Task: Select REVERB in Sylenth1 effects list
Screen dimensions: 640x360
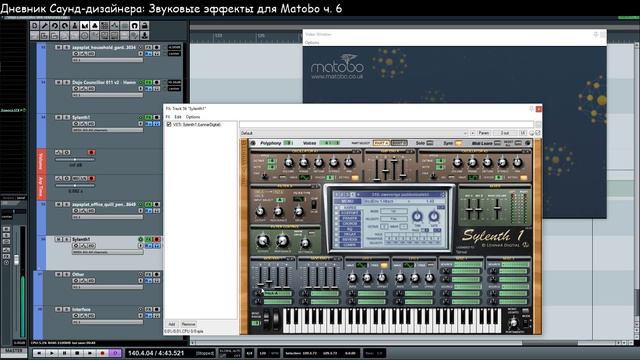Action: [x=349, y=240]
